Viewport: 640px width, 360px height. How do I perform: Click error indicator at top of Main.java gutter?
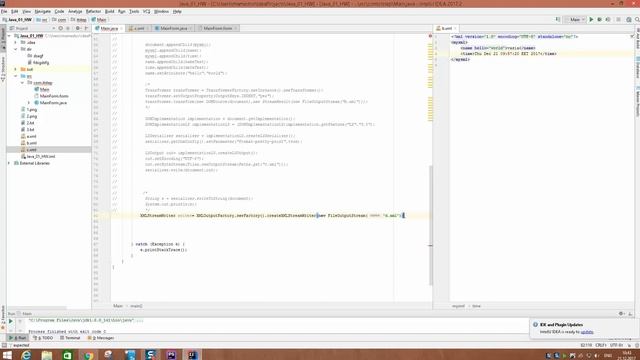tap(430, 36)
